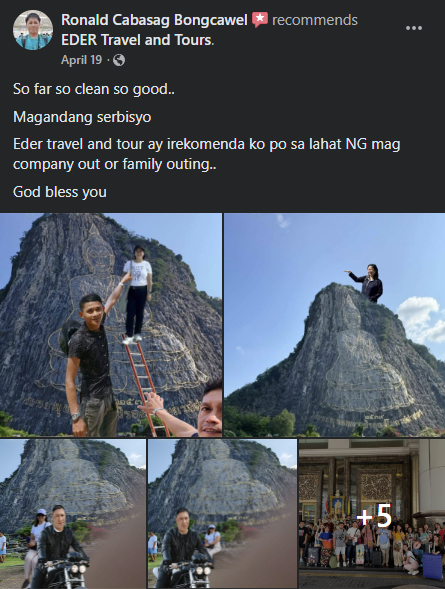Open Ronald Cabasag Bongcawel's profile name link
Viewport: 445px width, 589px height.
coord(154,20)
